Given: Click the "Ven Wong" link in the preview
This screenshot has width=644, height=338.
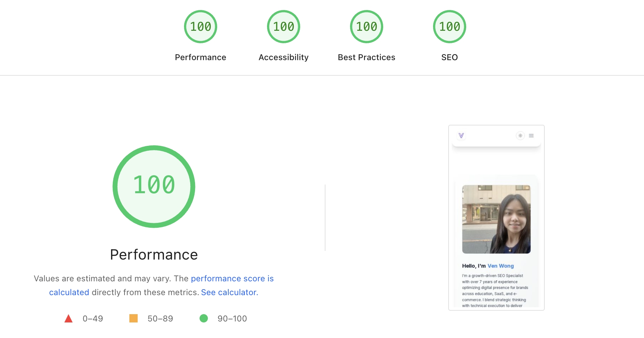Looking at the screenshot, I should click(x=500, y=266).
